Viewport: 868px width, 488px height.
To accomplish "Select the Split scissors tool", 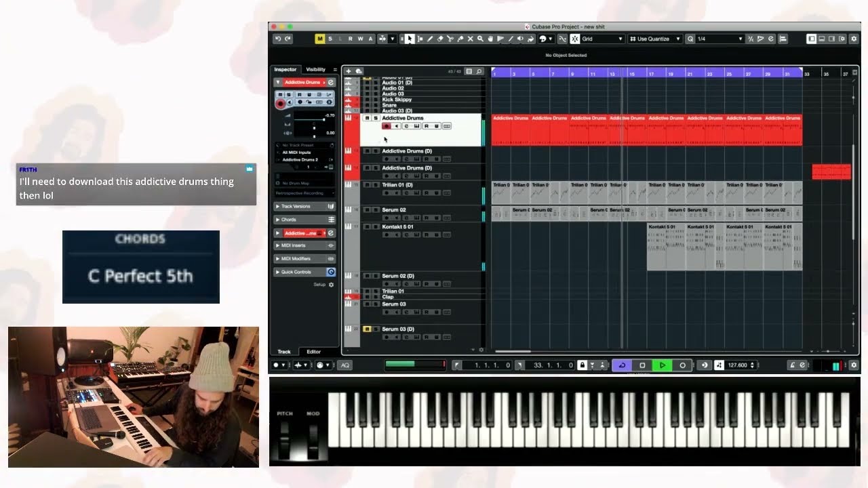I will click(x=450, y=39).
